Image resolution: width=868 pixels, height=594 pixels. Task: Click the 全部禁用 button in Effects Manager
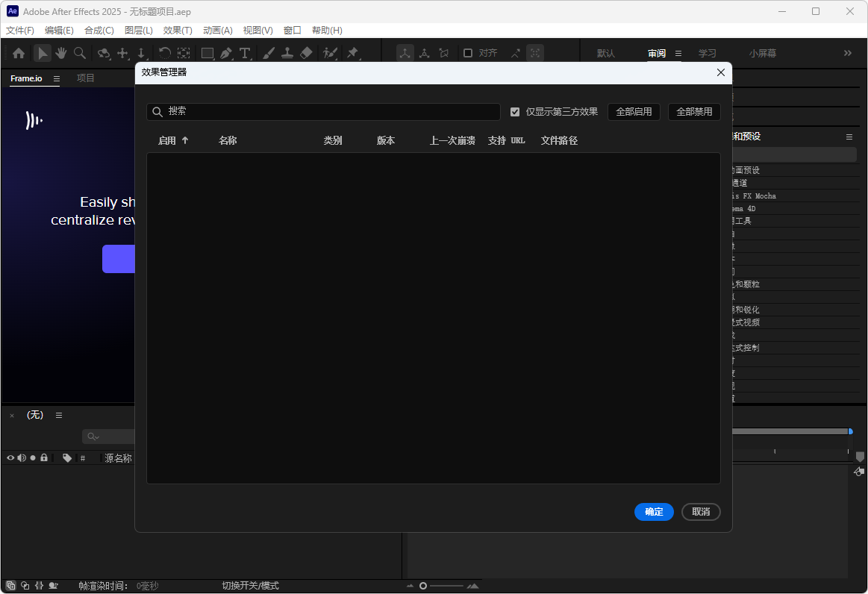tap(694, 111)
